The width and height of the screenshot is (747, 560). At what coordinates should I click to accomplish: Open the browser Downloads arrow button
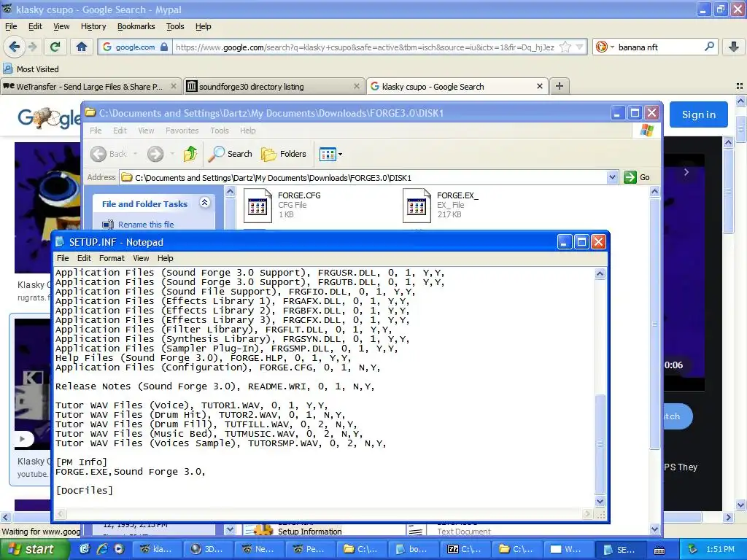pos(734,47)
